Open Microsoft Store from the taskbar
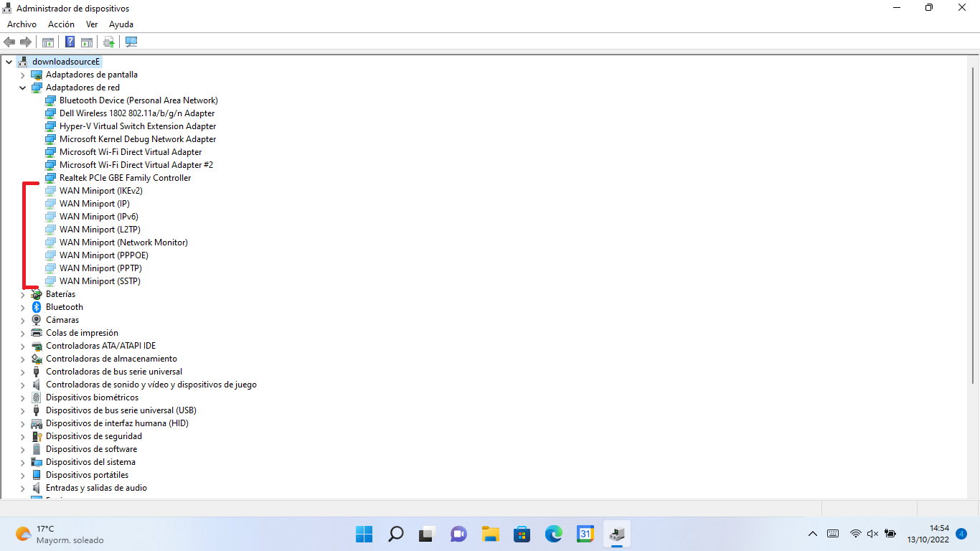This screenshot has height=551, width=980. point(522,534)
